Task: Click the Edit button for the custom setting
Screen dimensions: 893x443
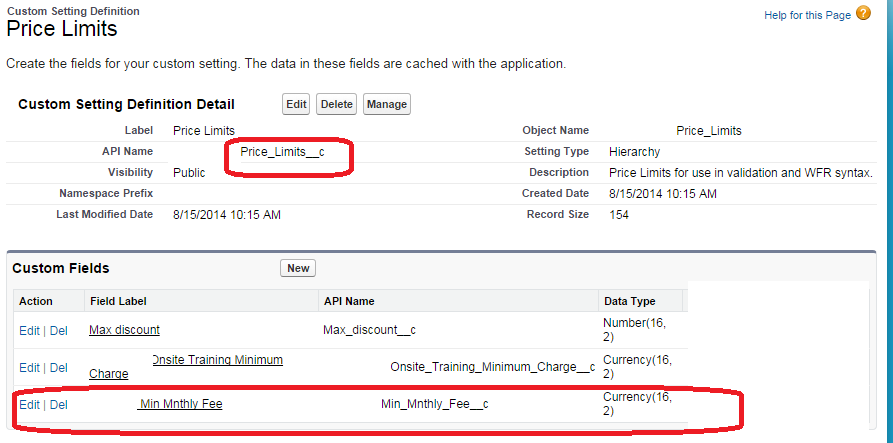Action: point(296,104)
